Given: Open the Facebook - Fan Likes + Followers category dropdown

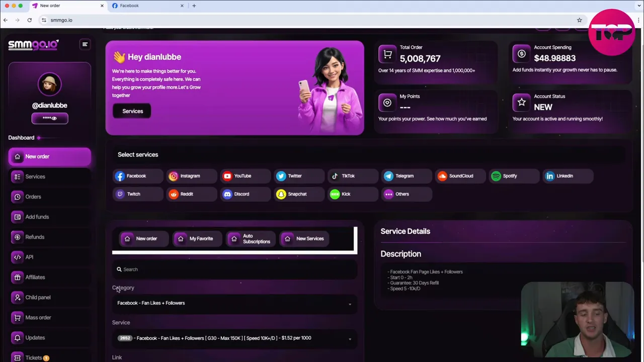Looking at the screenshot, I should pos(234,303).
